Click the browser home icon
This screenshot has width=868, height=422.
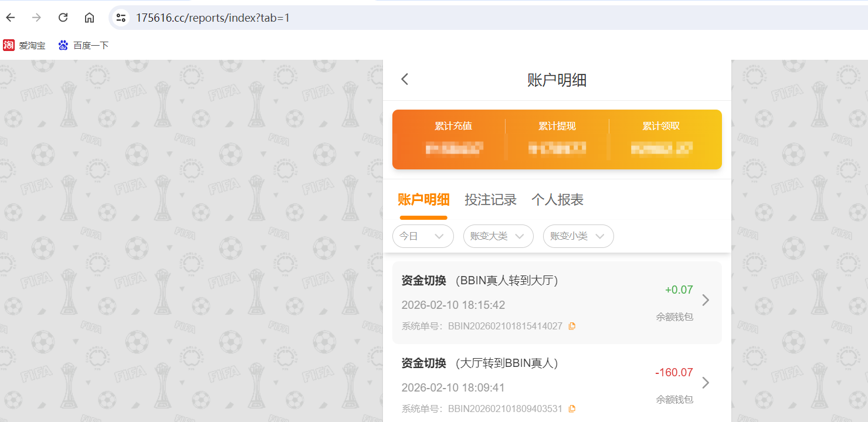click(89, 18)
